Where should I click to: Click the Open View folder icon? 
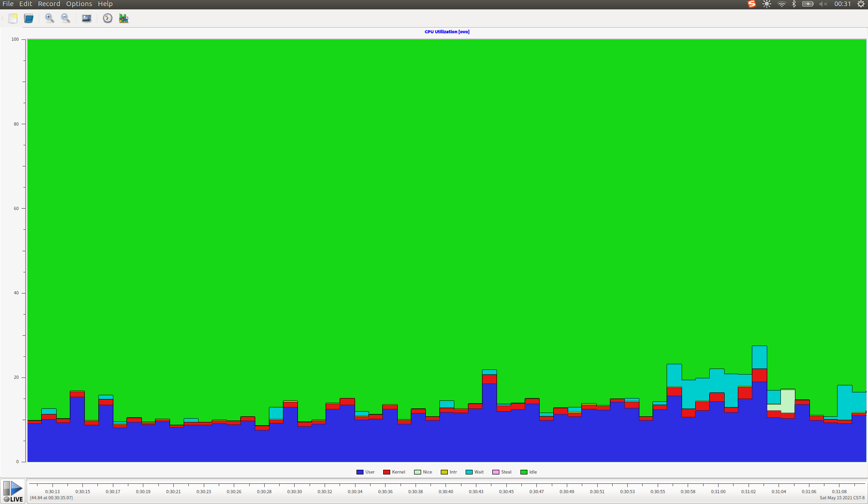tap(29, 18)
